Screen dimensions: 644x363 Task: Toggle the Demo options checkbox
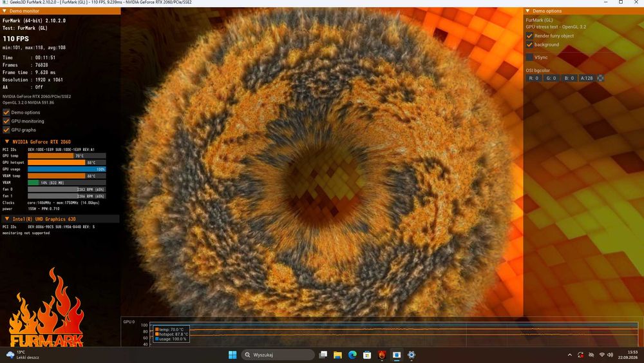[x=6, y=112]
